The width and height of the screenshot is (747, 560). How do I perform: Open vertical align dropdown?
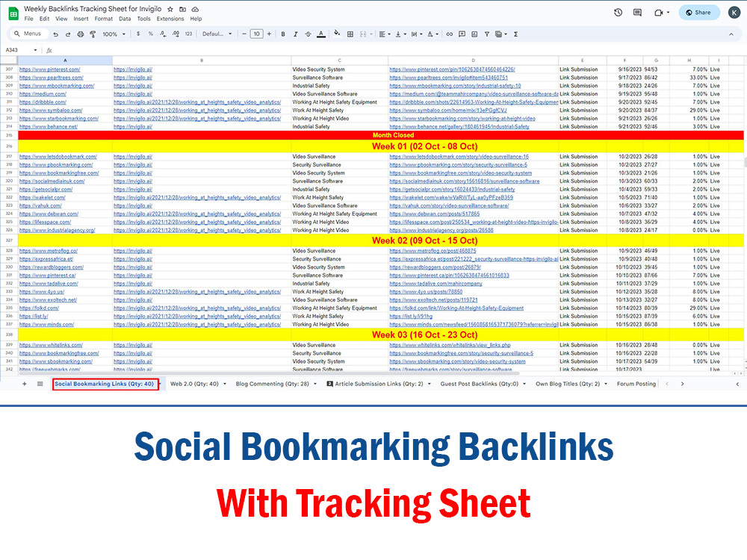click(x=400, y=34)
